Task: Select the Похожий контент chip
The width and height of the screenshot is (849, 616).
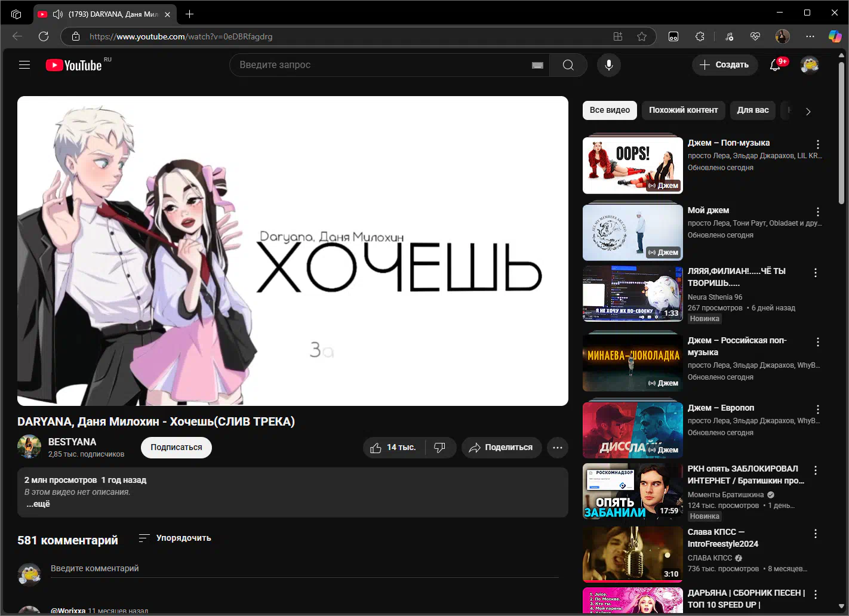Action: [684, 110]
